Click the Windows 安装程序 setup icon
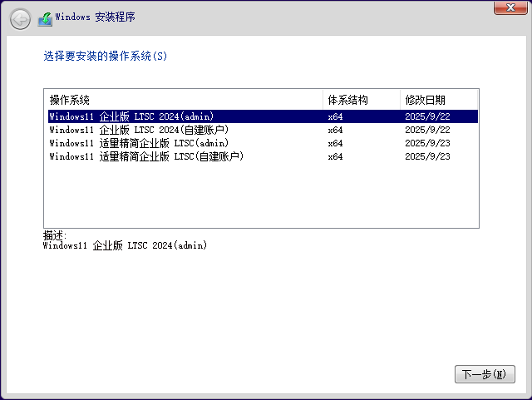This screenshot has width=532, height=400. 45,17
